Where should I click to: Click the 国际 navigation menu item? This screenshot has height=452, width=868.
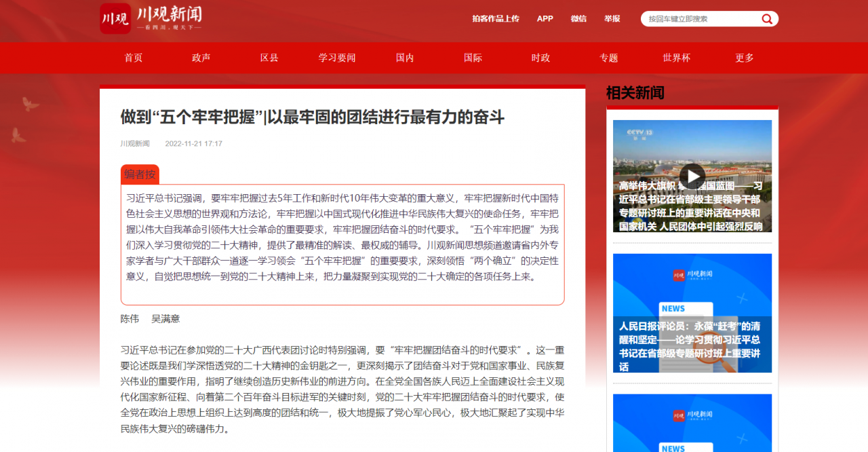[473, 58]
